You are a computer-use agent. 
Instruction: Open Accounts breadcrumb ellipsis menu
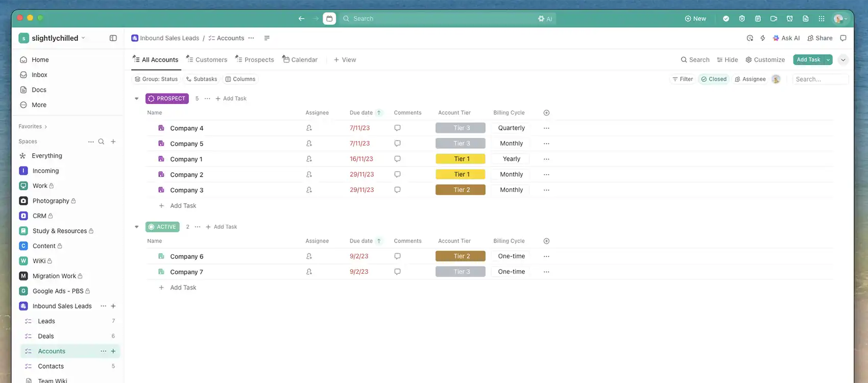251,38
